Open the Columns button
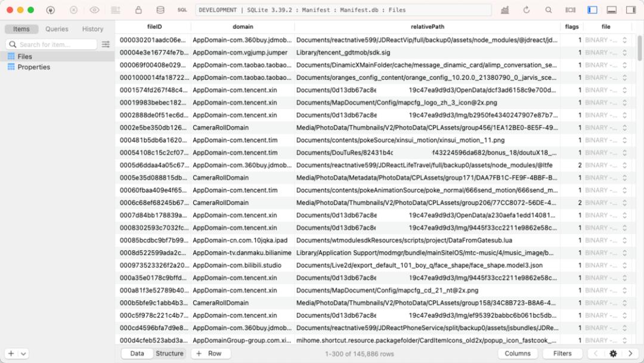 518,353
